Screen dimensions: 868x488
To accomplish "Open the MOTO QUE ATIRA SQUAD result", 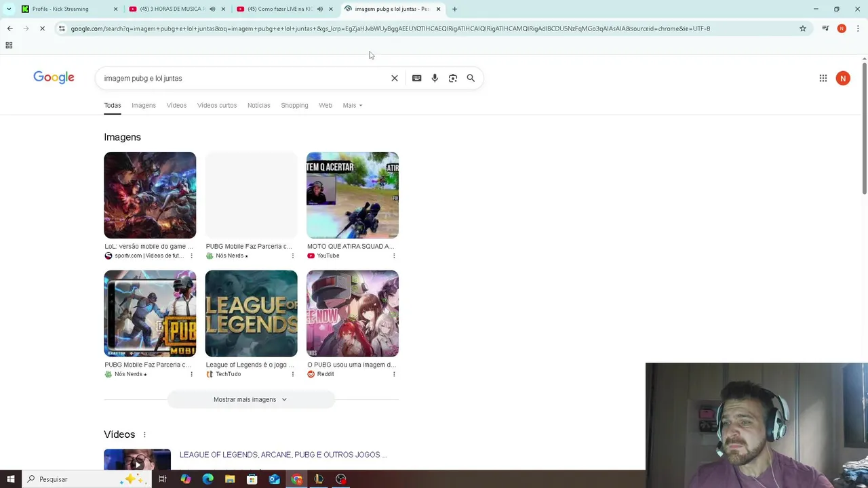I will (350, 246).
